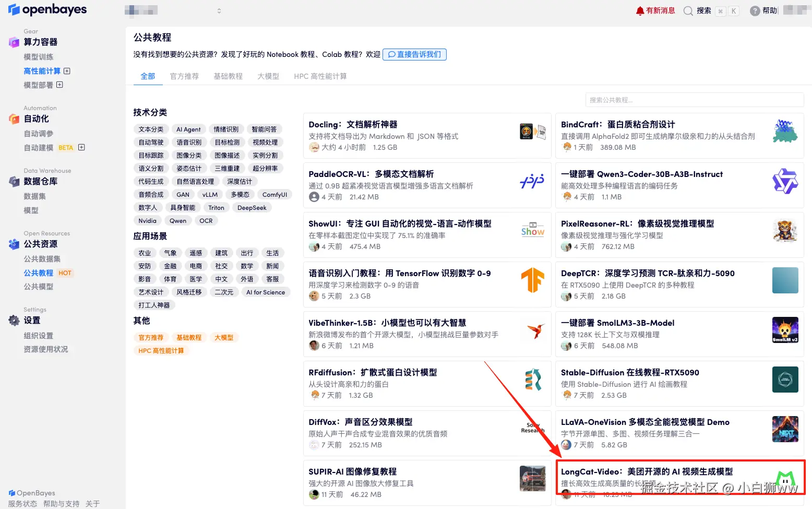
Task: Add new auto modeling plus icon
Action: (x=81, y=147)
